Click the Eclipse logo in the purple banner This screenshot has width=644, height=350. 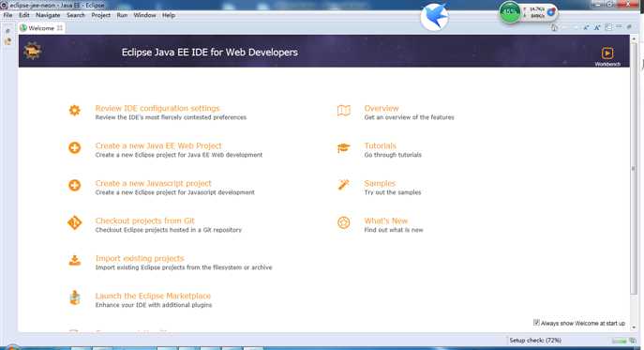pyautogui.click(x=32, y=51)
